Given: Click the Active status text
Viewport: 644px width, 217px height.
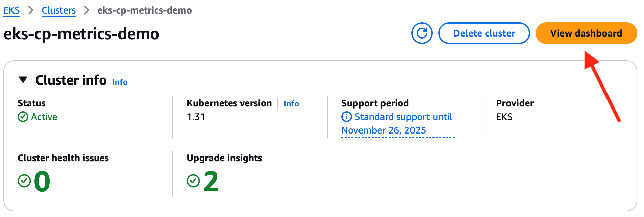Looking at the screenshot, I should tap(44, 117).
